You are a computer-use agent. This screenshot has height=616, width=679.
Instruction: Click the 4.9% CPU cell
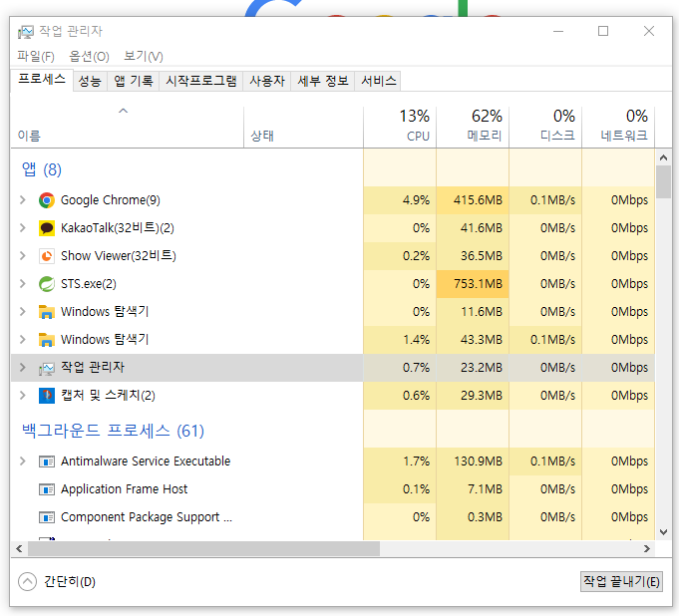[400, 200]
